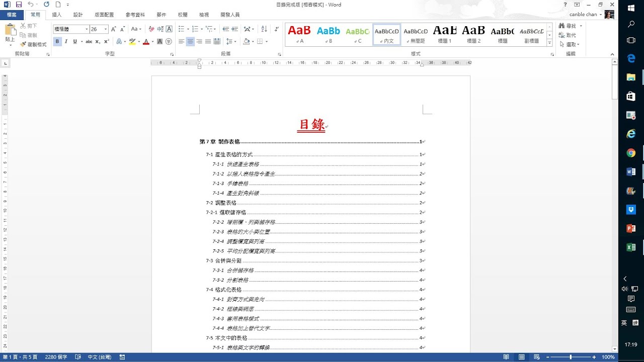Save the document via Quick Access floppy icon
Image resolution: width=644 pixels, height=362 pixels.
click(x=19, y=5)
